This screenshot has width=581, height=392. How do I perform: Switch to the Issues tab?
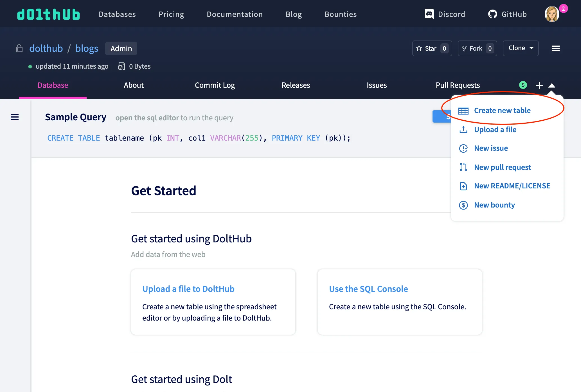(x=377, y=85)
